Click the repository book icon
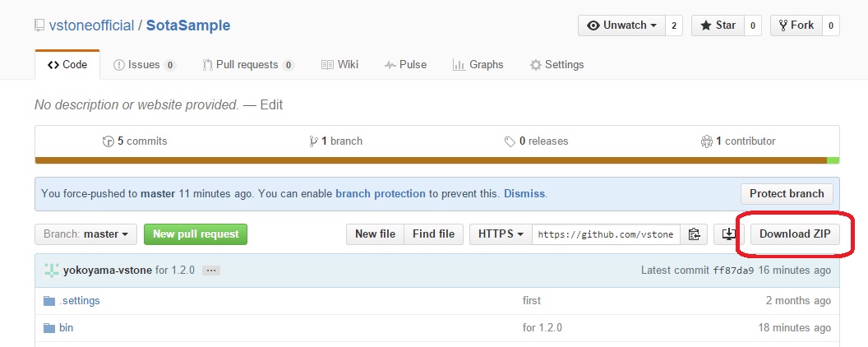Screen dimensions: 868x347 (39, 25)
